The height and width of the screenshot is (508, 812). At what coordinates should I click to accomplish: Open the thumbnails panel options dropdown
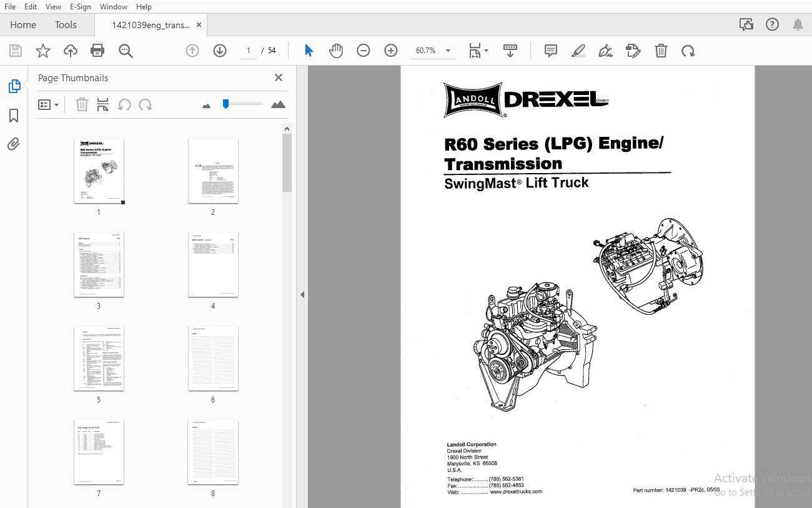coord(49,104)
